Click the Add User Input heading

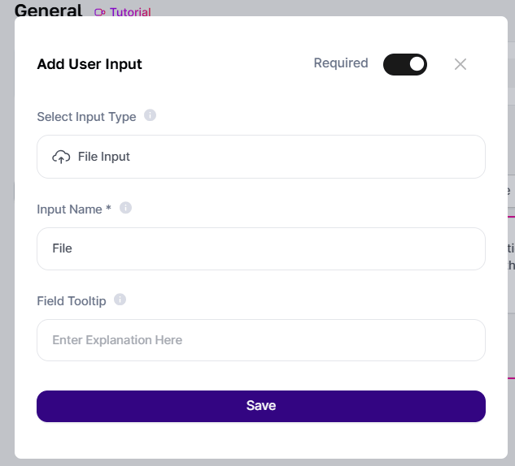coord(89,64)
